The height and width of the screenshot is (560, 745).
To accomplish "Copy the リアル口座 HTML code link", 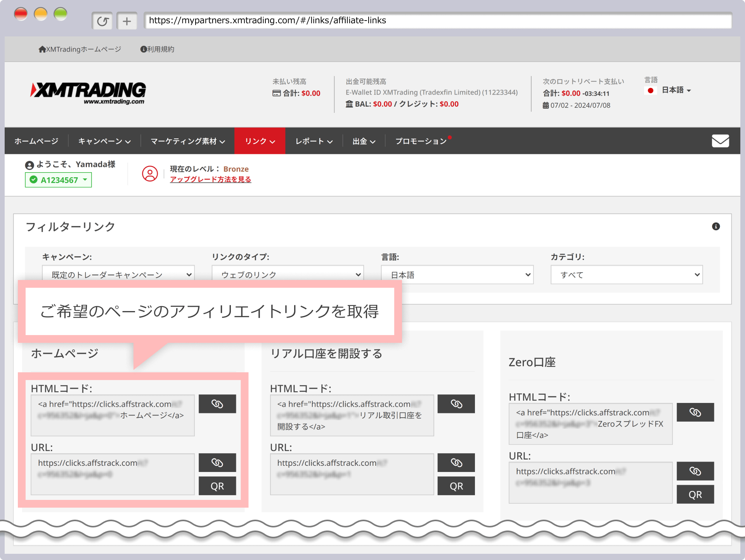I will (x=456, y=404).
